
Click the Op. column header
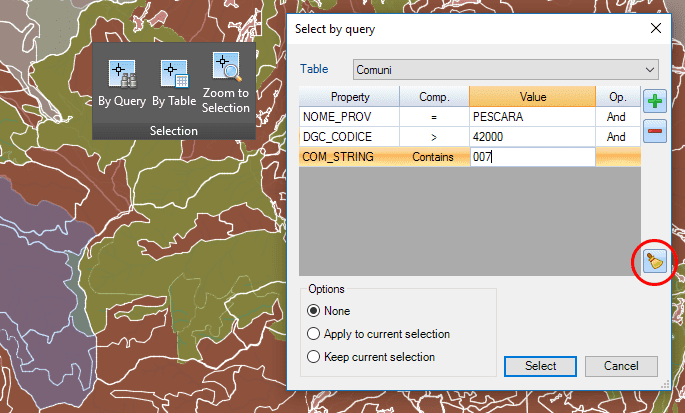(618, 97)
